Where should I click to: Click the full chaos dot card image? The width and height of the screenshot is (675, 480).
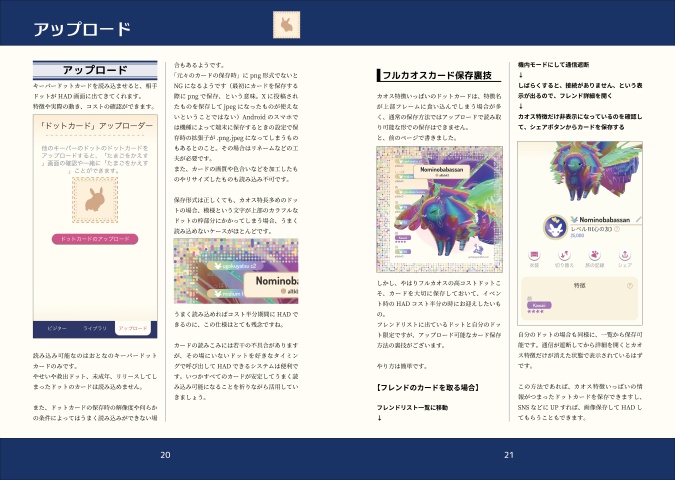[440, 210]
